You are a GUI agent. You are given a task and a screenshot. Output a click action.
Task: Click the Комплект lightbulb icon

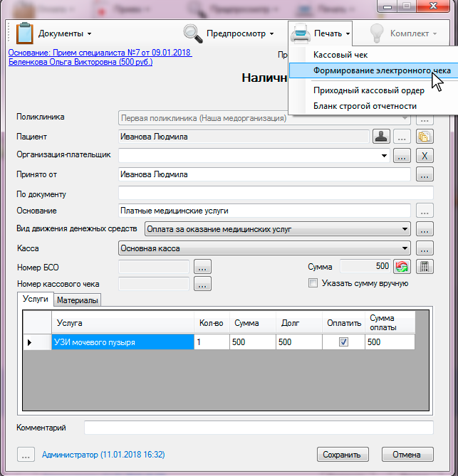click(376, 33)
